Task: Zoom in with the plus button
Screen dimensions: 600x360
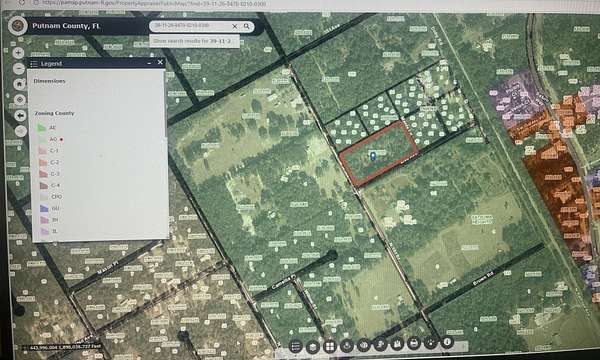Action: (x=18, y=52)
